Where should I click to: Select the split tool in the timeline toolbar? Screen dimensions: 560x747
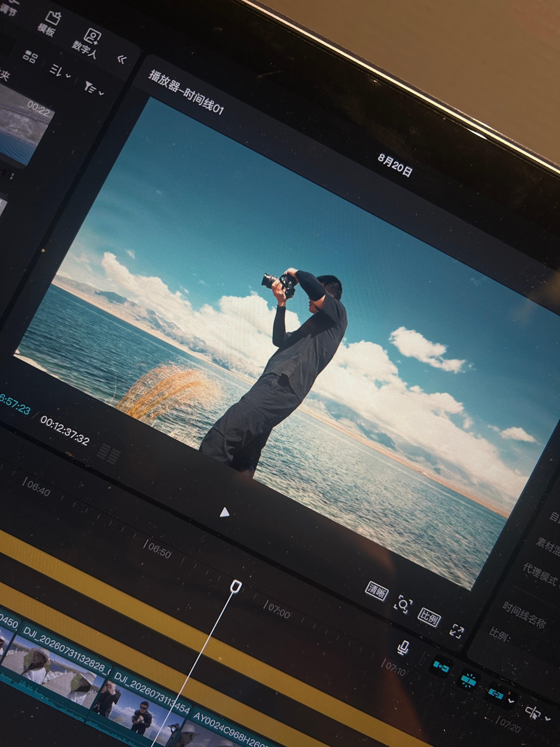pos(534,713)
